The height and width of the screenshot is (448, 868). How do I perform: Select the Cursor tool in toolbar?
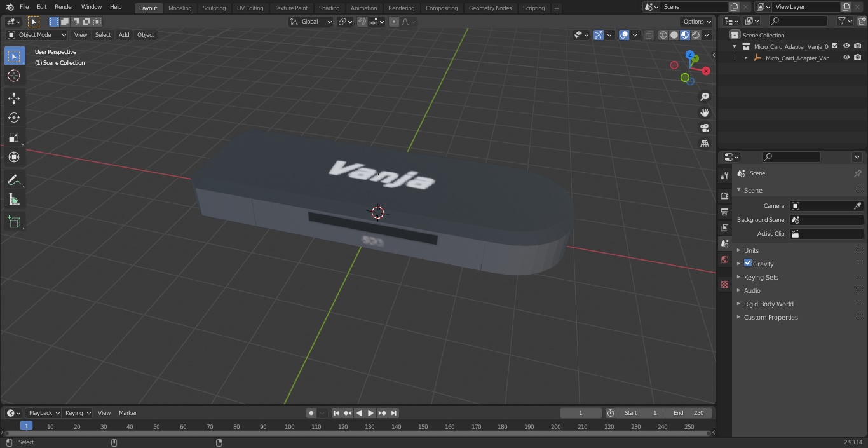(x=14, y=76)
